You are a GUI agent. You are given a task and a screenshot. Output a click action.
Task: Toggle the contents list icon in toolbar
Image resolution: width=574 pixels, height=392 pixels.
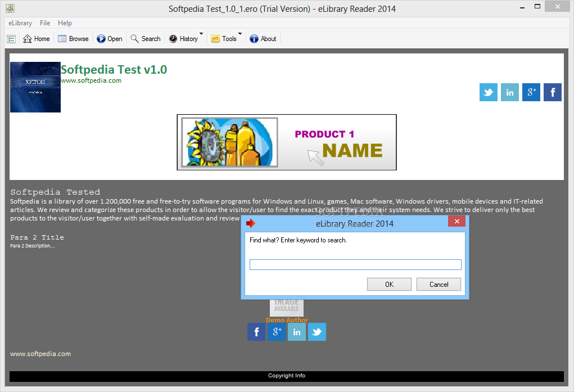[11, 39]
